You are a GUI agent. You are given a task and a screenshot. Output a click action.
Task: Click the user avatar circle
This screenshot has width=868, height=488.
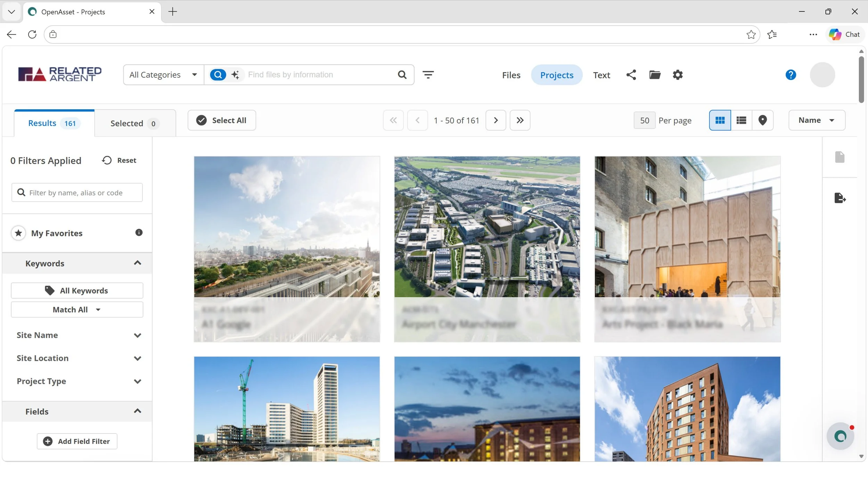coord(822,75)
